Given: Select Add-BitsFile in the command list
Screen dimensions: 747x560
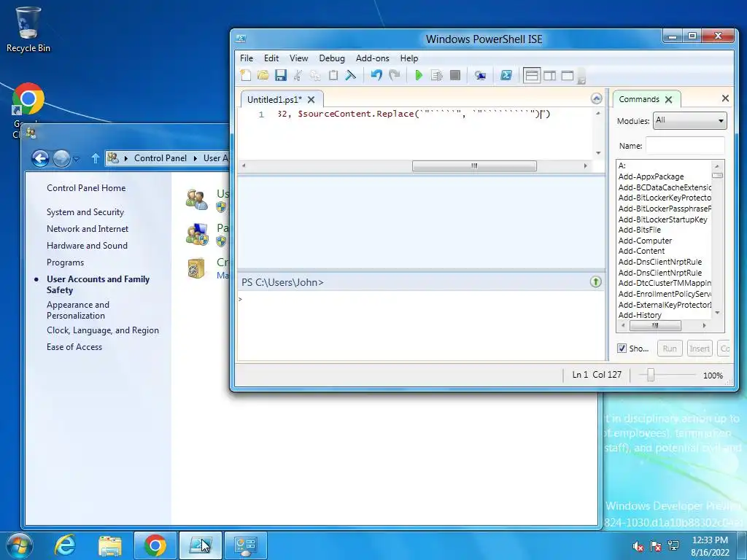Looking at the screenshot, I should click(x=639, y=230).
